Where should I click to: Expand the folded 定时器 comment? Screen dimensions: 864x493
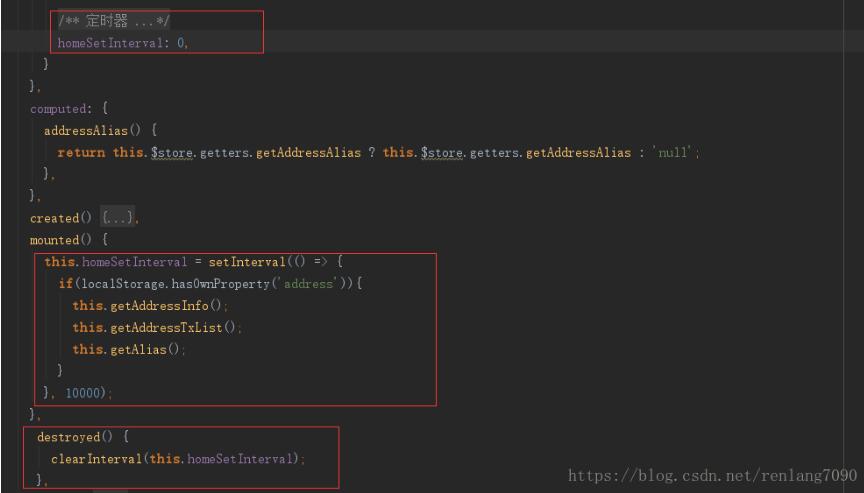coord(114,21)
